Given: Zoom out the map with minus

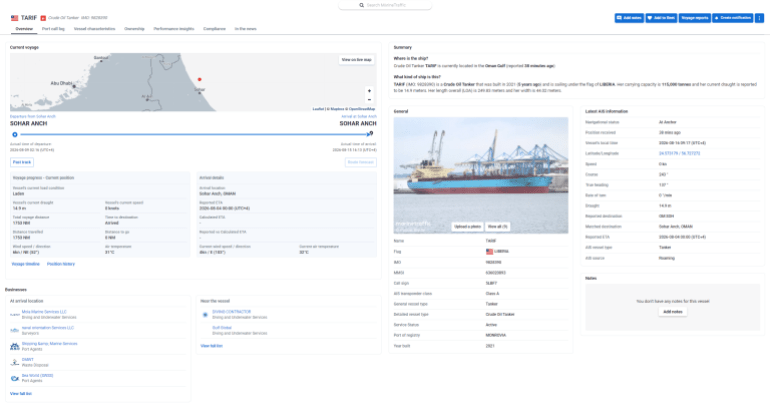Looking at the screenshot, I should (x=369, y=100).
